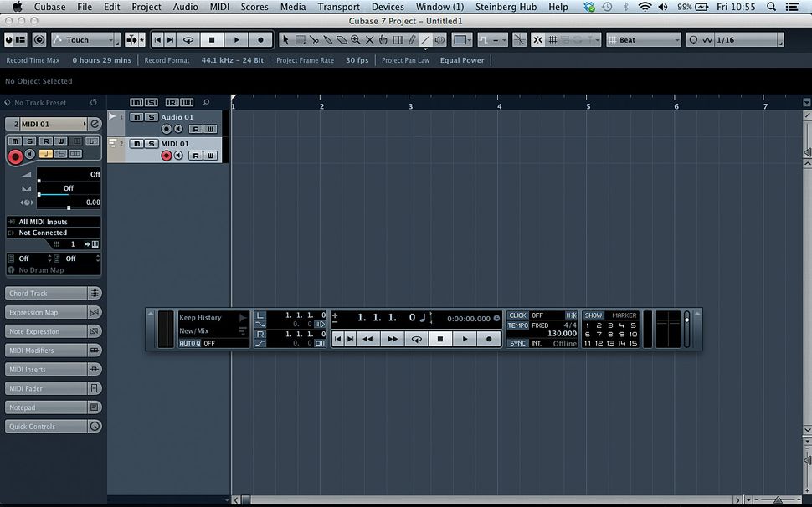
Task: Select the Eraser tool in the toolbar
Action: pos(342,39)
